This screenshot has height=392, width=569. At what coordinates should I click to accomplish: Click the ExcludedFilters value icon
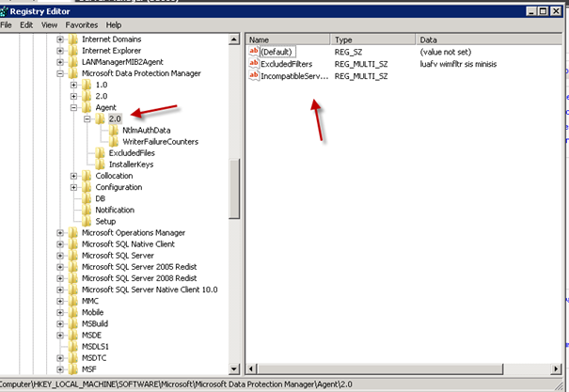click(254, 64)
